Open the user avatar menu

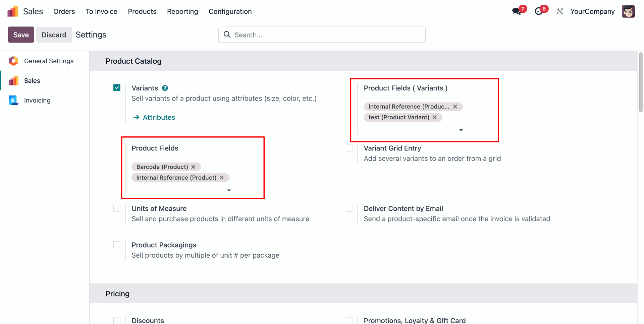(x=628, y=11)
